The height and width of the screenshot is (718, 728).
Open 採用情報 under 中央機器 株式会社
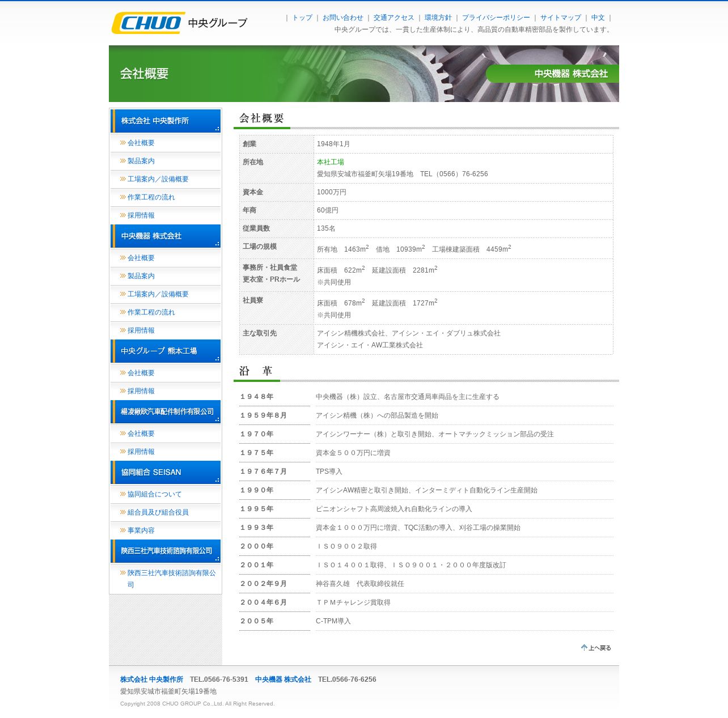click(141, 330)
